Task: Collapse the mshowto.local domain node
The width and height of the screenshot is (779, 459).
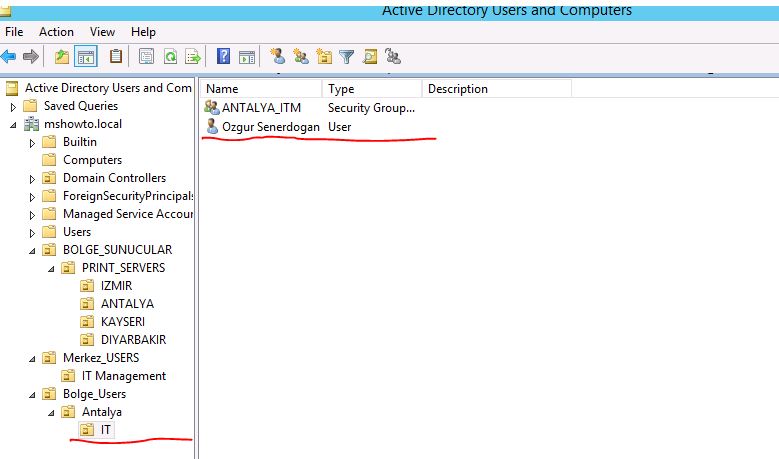Action: 13,125
